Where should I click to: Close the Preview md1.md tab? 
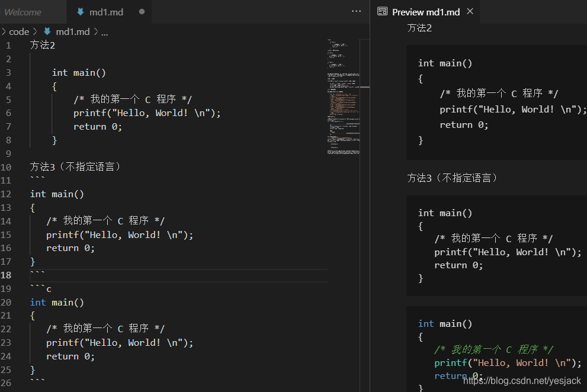click(470, 12)
